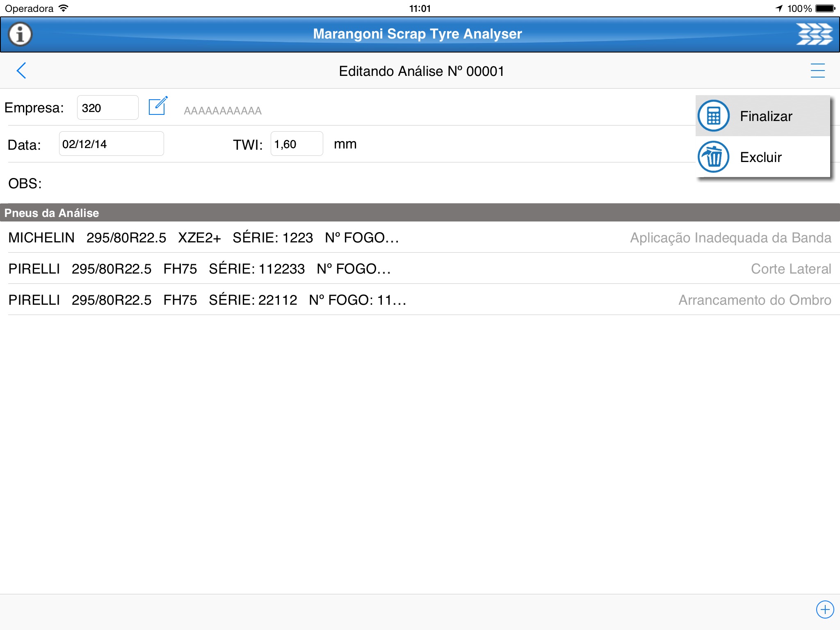Tap the Excluir trash can icon
Screen dimensions: 840x630
click(x=713, y=157)
